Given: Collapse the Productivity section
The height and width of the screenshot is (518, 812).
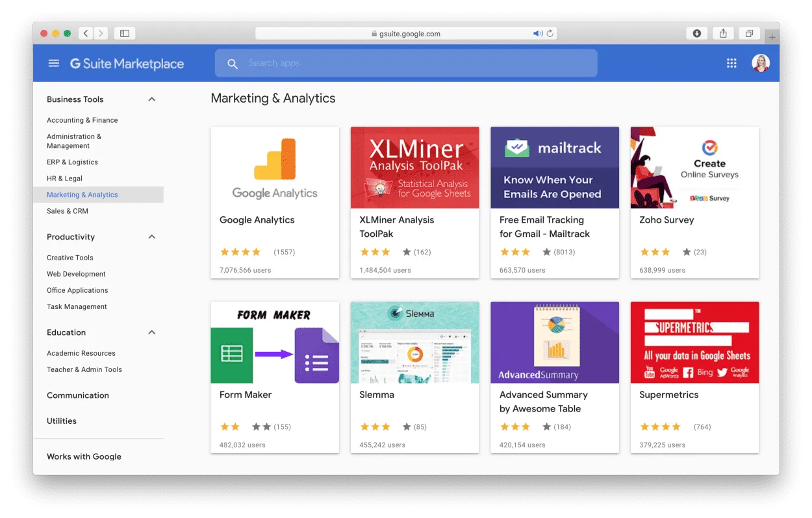Looking at the screenshot, I should pyautogui.click(x=152, y=237).
